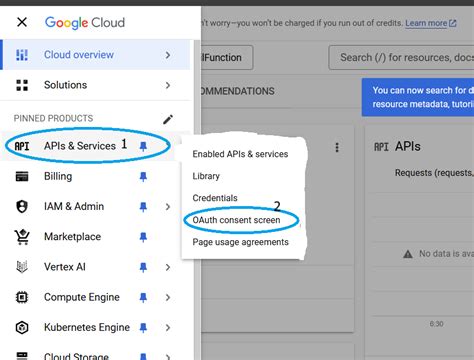Click the Marketplace shopping cart icon
This screenshot has width=474, height=360.
pos(22,237)
